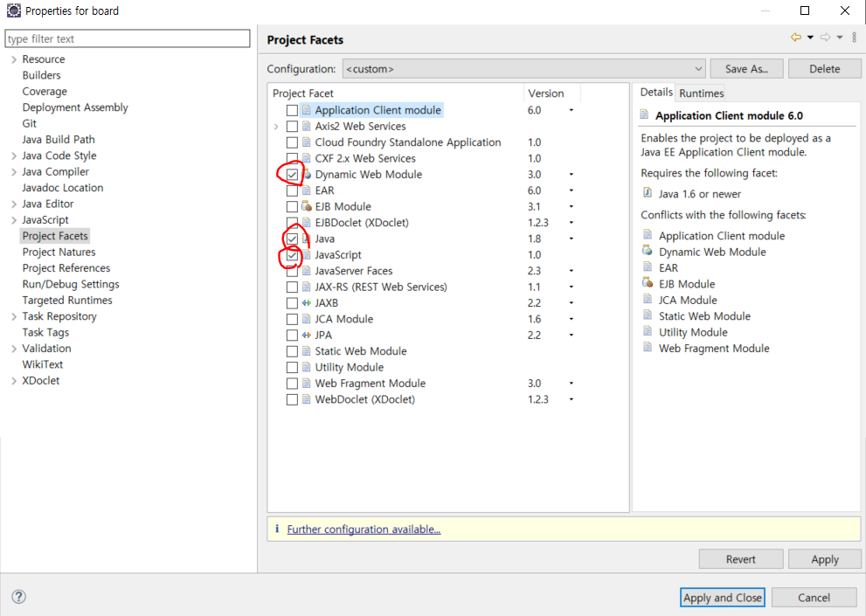Uncheck the Java facet checkbox
The image size is (866, 616).
(292, 239)
